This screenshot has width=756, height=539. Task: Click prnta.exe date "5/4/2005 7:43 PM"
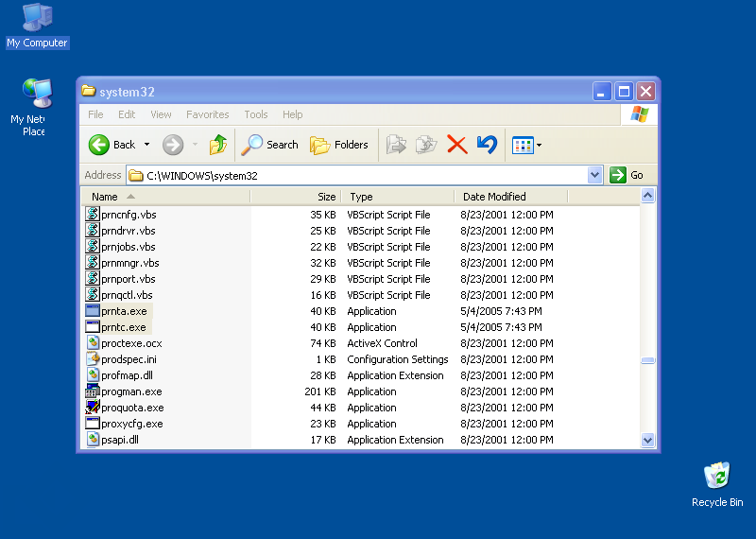pyautogui.click(x=501, y=311)
